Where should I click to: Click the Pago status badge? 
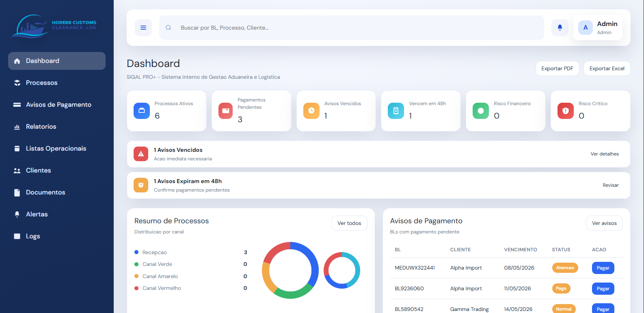pos(561,289)
